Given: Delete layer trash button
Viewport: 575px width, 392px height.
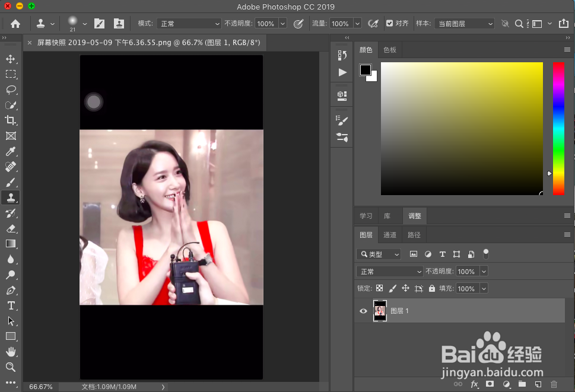Looking at the screenshot, I should [x=554, y=384].
